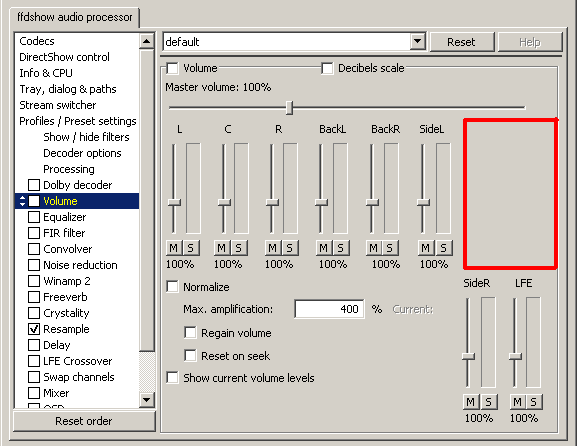Click the filter list scroll-up arrow
This screenshot has height=446, width=577.
click(147, 41)
